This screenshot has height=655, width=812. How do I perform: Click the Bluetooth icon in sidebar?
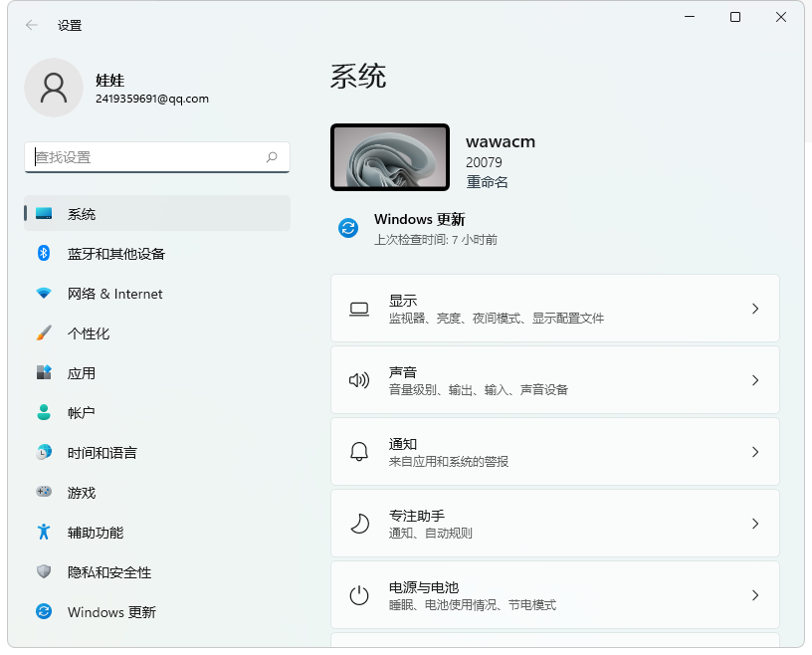[44, 254]
